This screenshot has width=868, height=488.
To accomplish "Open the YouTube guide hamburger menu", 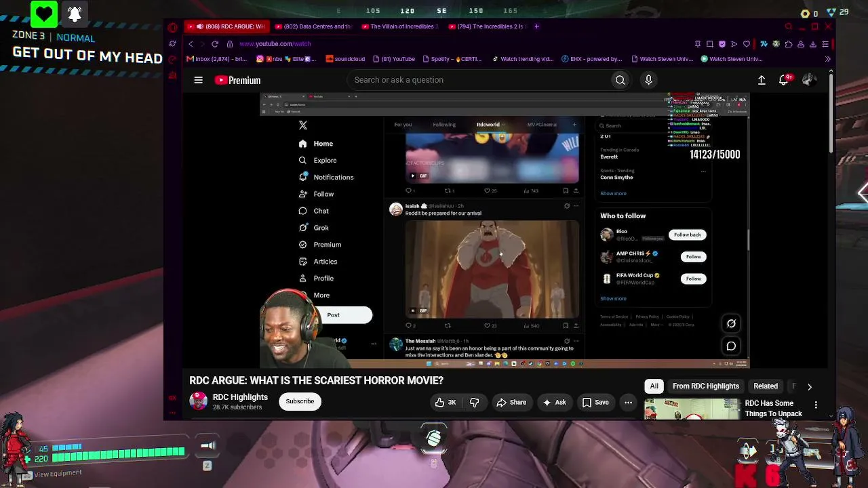I will pyautogui.click(x=198, y=80).
